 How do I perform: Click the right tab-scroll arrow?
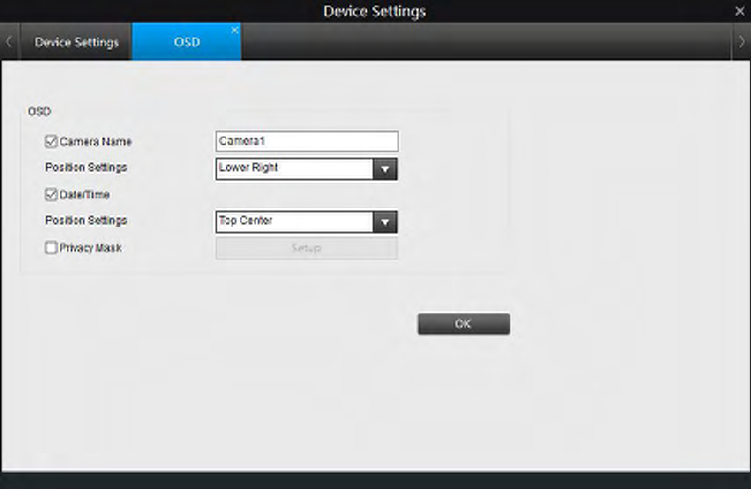(x=741, y=42)
